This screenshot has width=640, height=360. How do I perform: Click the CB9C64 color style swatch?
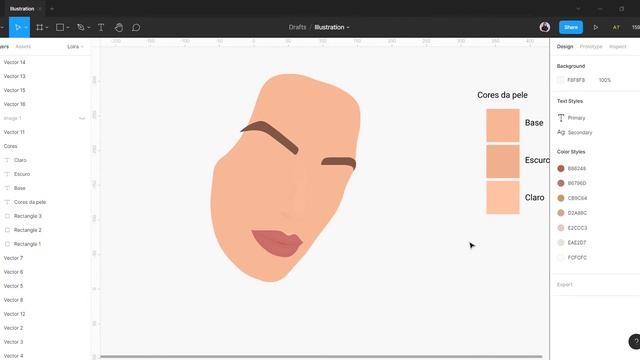pyautogui.click(x=561, y=198)
